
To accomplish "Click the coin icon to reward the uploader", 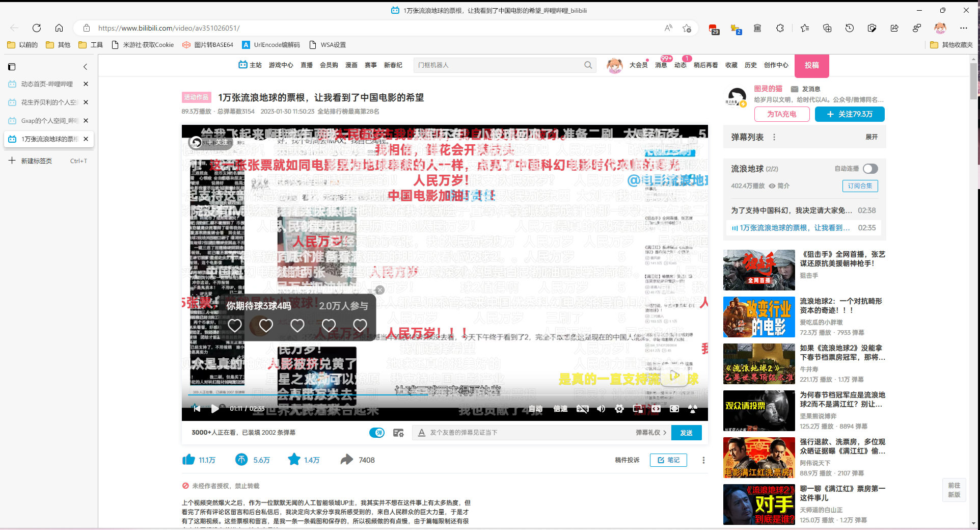I will click(241, 460).
